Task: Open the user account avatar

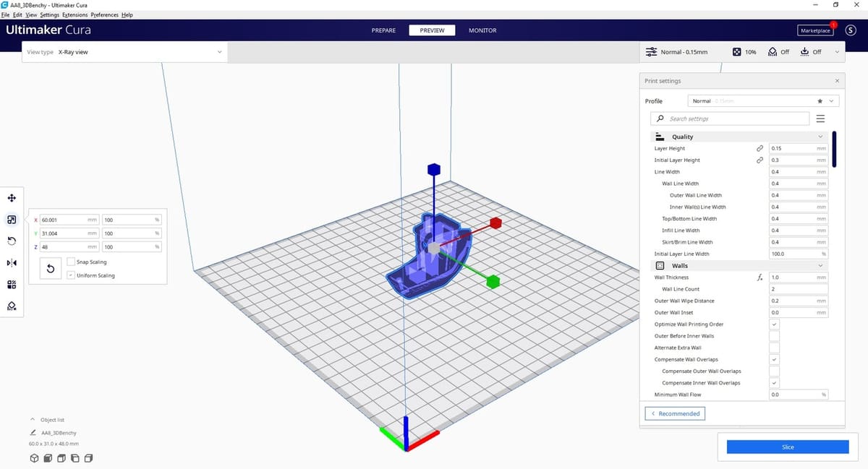Action: [850, 30]
